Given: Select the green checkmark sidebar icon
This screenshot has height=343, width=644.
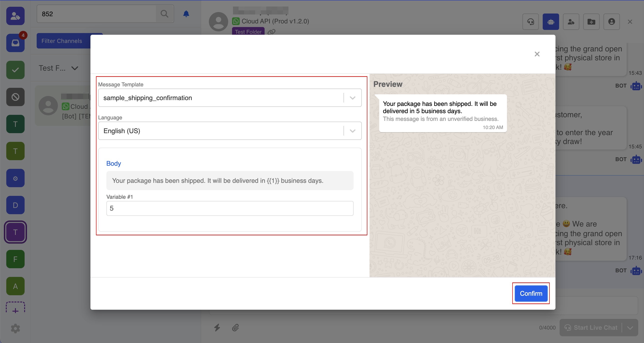Looking at the screenshot, I should 15,70.
